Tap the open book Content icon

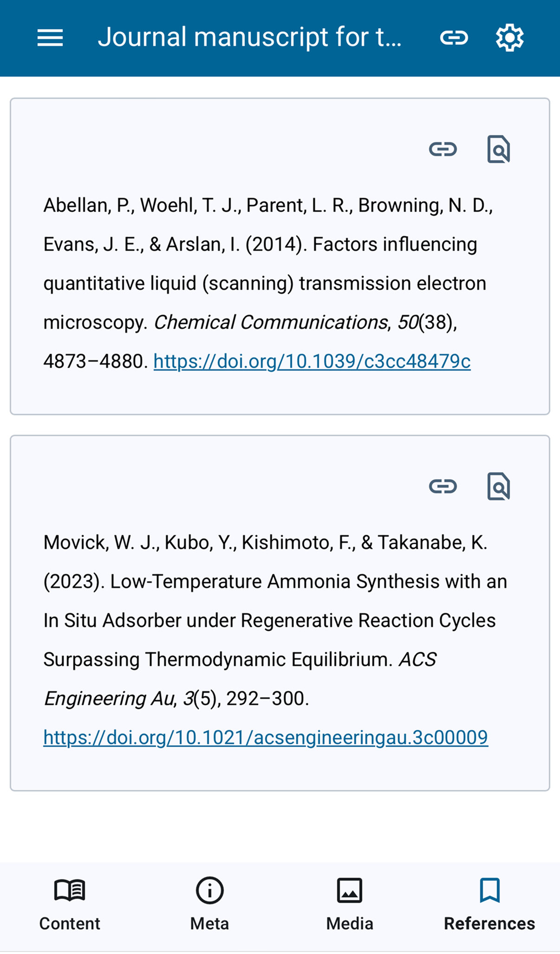click(x=70, y=890)
